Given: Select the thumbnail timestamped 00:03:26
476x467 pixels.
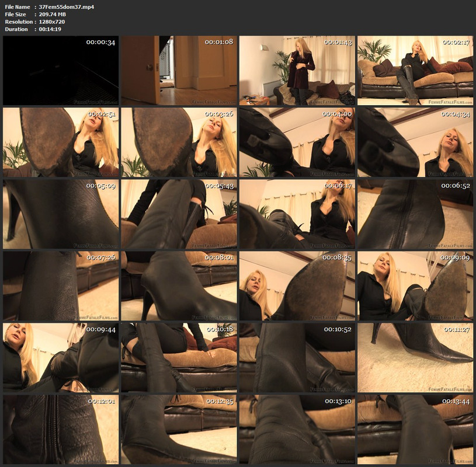Looking at the screenshot, I should coord(179,142).
